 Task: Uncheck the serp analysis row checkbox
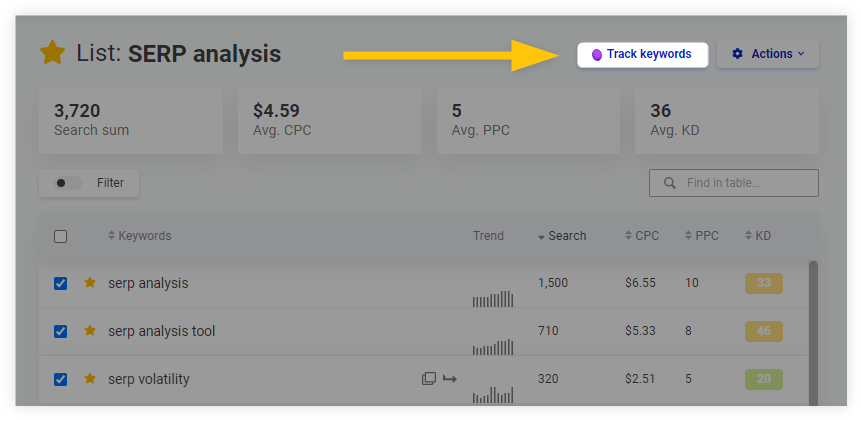(61, 283)
